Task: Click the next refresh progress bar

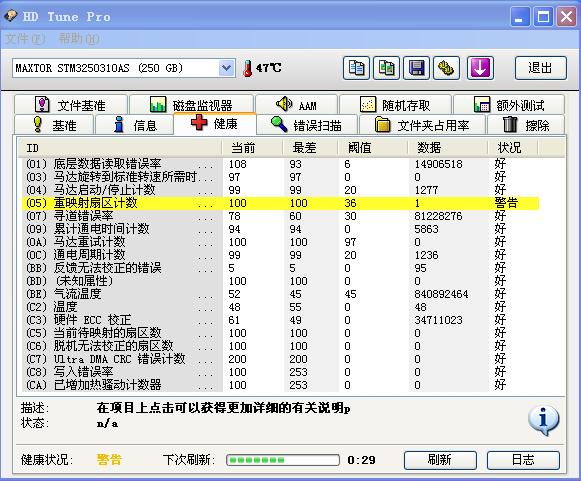Action: (283, 460)
